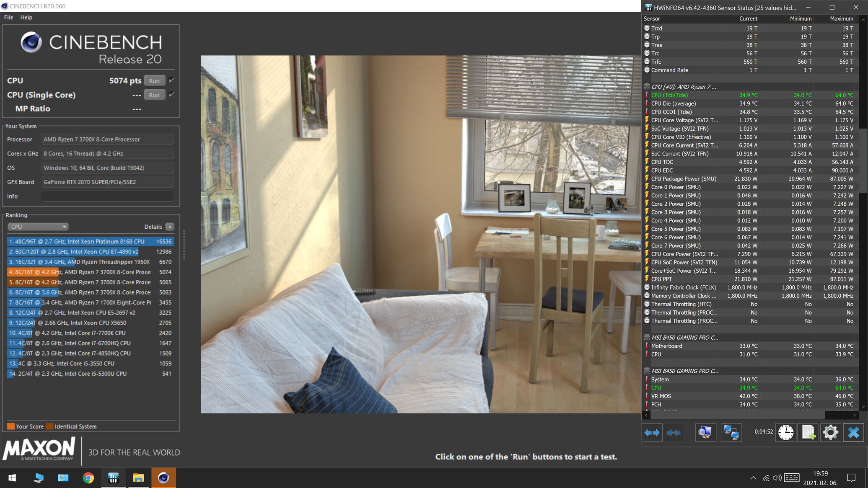Image resolution: width=868 pixels, height=488 pixels.
Task: Open the Help menu
Action: tap(26, 18)
